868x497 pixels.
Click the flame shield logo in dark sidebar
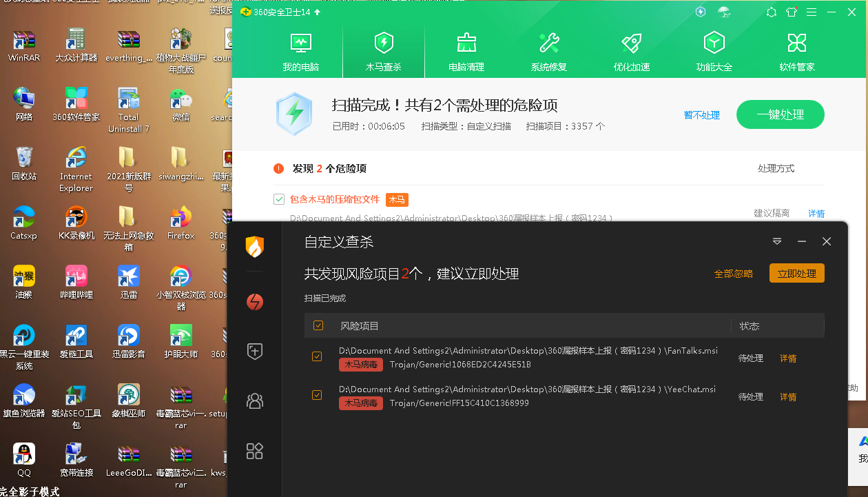[x=255, y=246]
